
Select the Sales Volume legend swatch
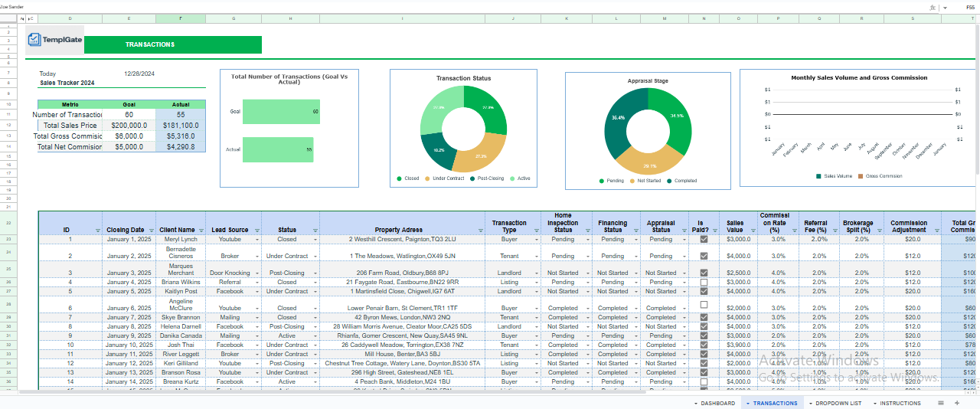point(819,176)
